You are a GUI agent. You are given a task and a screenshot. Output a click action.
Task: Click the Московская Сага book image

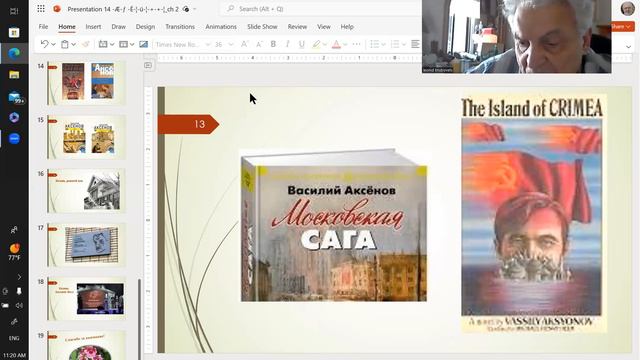[x=334, y=225]
